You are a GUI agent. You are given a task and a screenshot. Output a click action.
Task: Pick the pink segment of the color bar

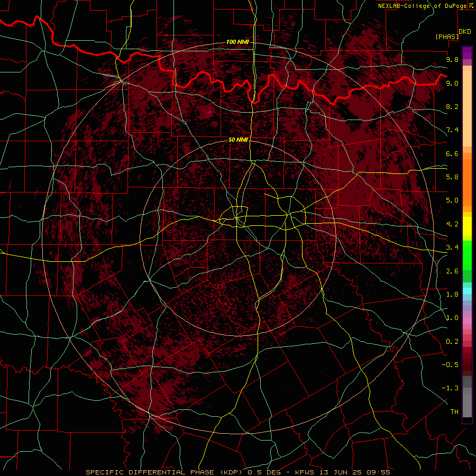coord(467,321)
